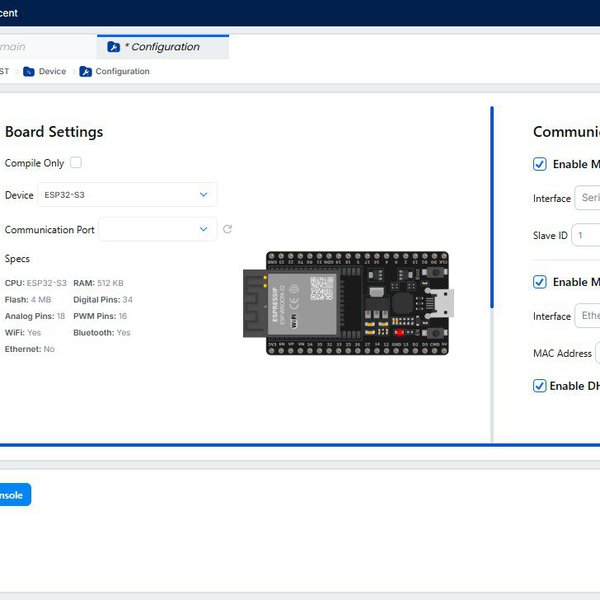Toggle the second Enable M checkbox above Ethernet
Image resolution: width=600 pixels, height=600 pixels.
point(540,282)
